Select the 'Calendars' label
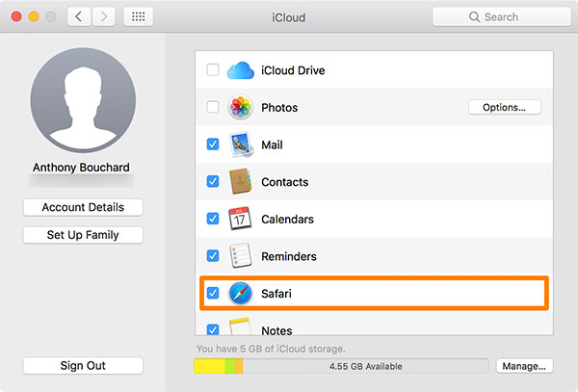 (287, 220)
